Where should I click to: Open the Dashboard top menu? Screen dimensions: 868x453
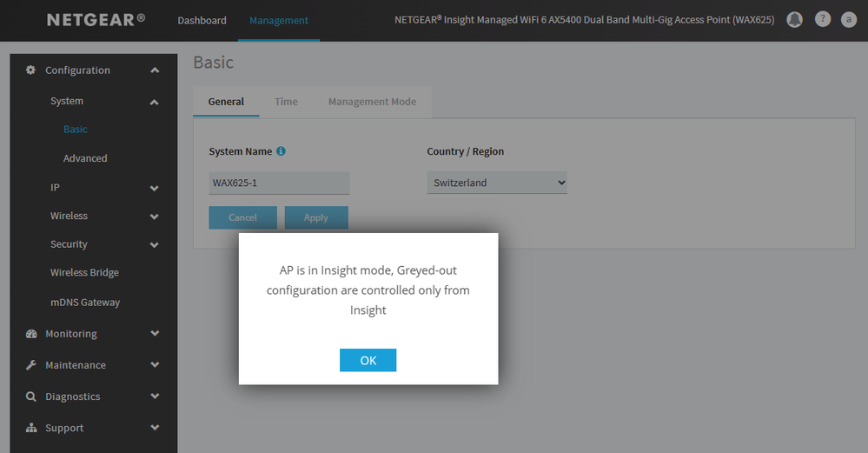(202, 21)
